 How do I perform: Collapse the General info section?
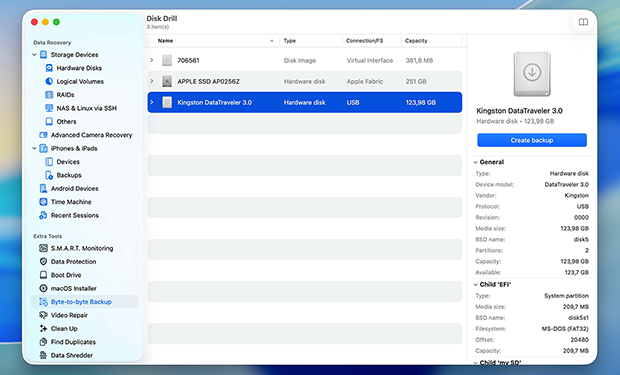(x=476, y=162)
